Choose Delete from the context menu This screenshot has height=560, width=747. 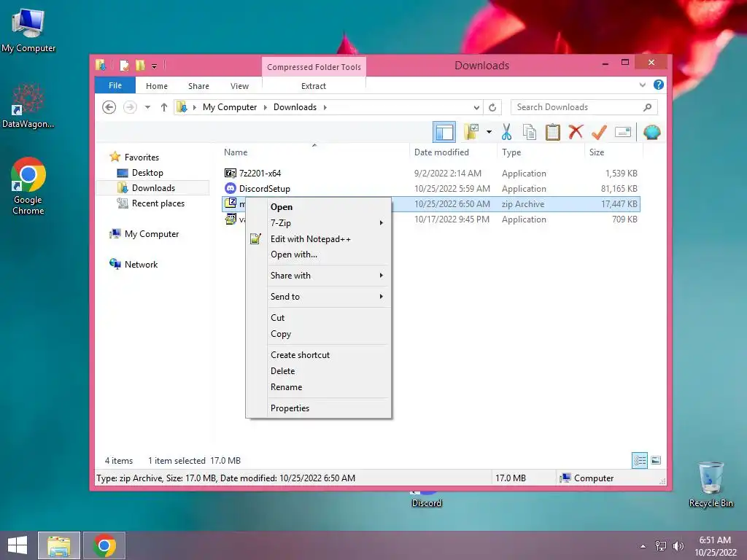pyautogui.click(x=318, y=371)
